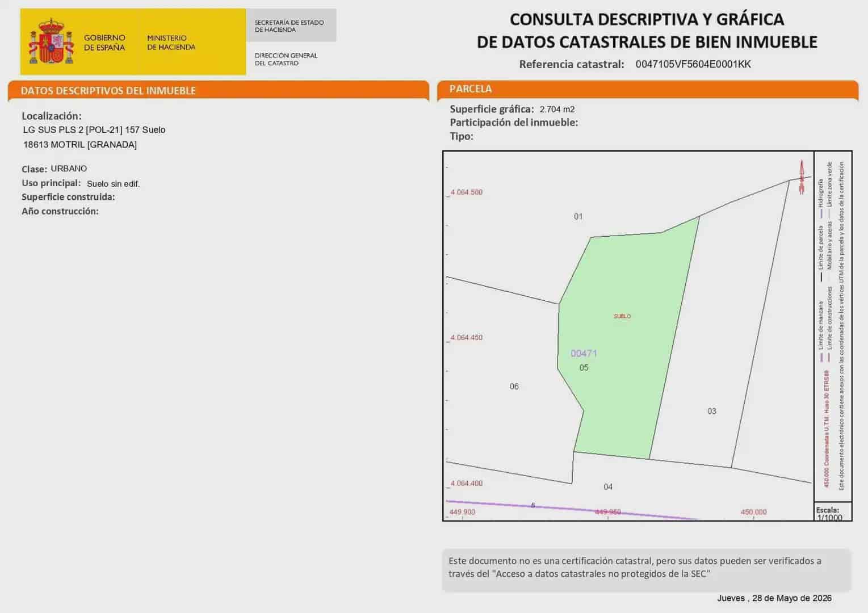The height and width of the screenshot is (613, 868).
Task: Click the address 'LG SUS PLS 2 [POL-21] 157 Suelo'
Action: pyautogui.click(x=94, y=130)
